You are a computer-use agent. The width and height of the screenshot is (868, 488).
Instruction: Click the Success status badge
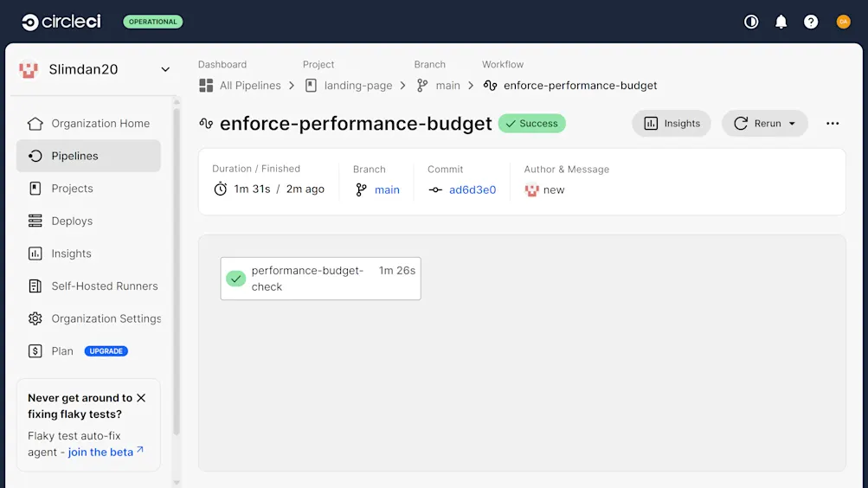click(x=532, y=124)
